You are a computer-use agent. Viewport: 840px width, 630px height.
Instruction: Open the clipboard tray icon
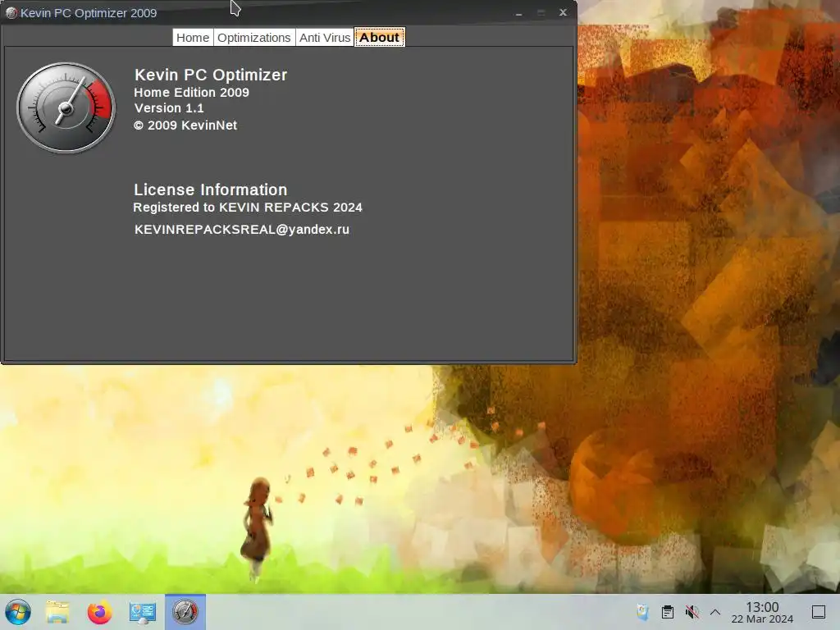[x=668, y=612]
